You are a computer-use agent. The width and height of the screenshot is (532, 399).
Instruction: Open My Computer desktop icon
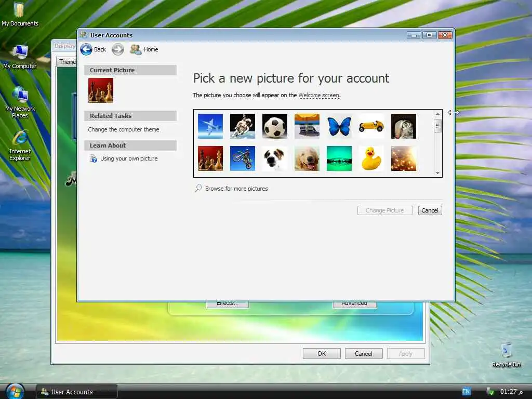click(20, 57)
